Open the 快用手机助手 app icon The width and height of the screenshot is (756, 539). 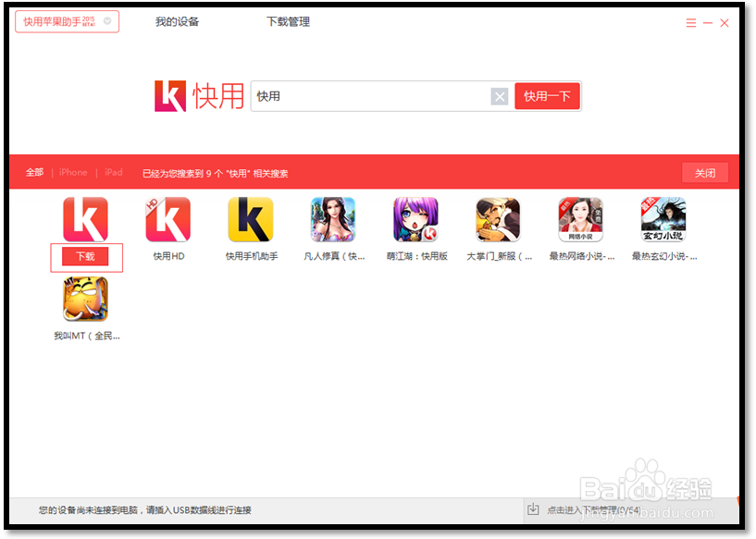pos(251,219)
